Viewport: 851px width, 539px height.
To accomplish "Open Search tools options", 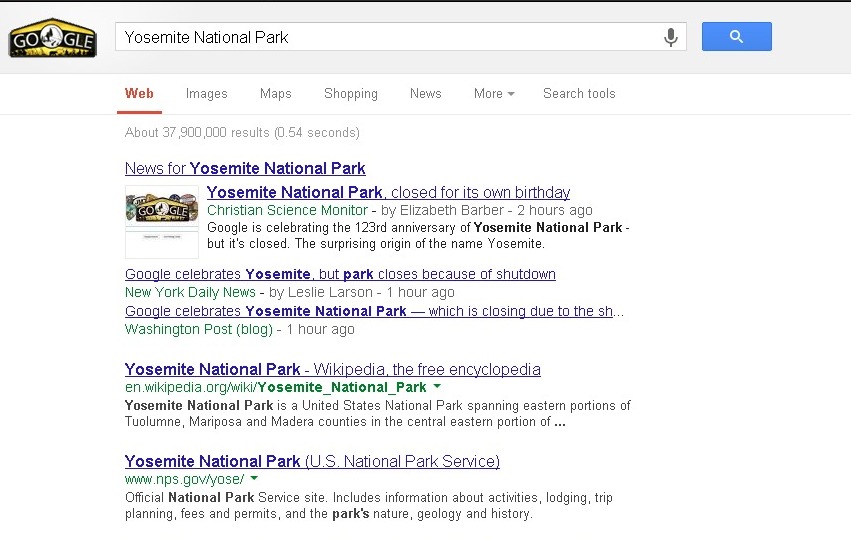I will click(579, 93).
